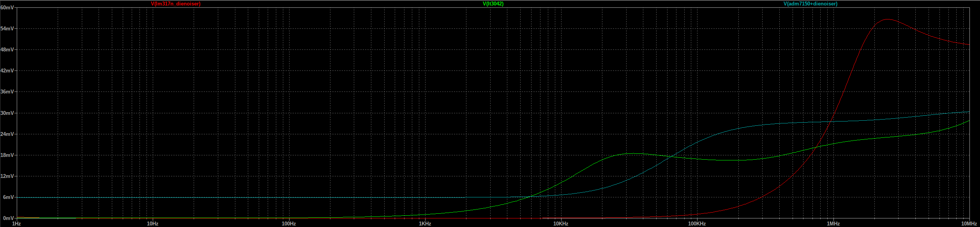Screen dimensions: 980x227
Task: Click the 60mV y-axis label
Action: coord(7,7)
